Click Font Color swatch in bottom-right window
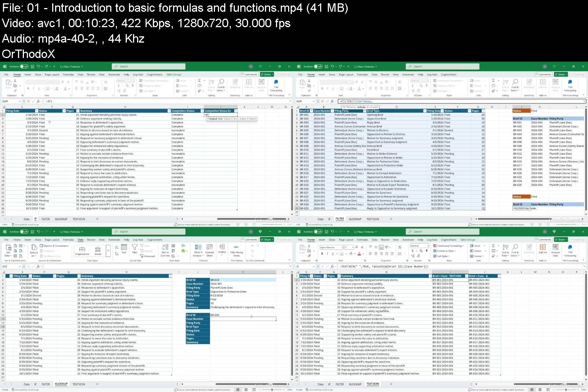Image resolution: width=588 pixels, height=392 pixels. [x=359, y=254]
